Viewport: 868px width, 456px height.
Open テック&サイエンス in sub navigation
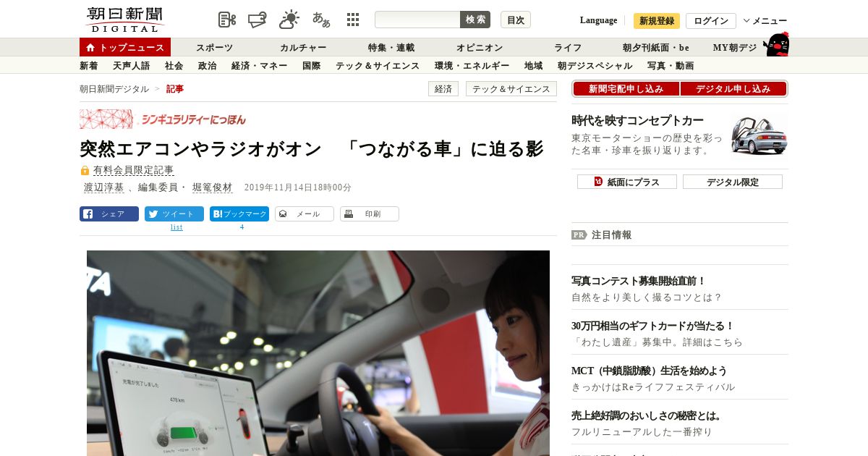point(378,66)
